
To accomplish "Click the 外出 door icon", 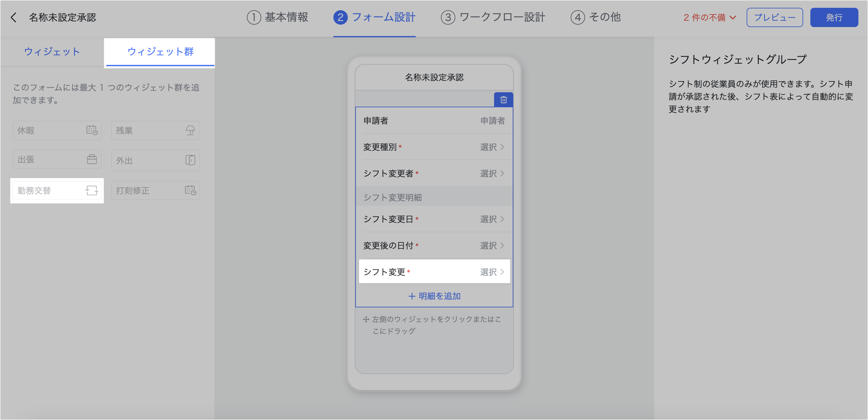I will (190, 160).
